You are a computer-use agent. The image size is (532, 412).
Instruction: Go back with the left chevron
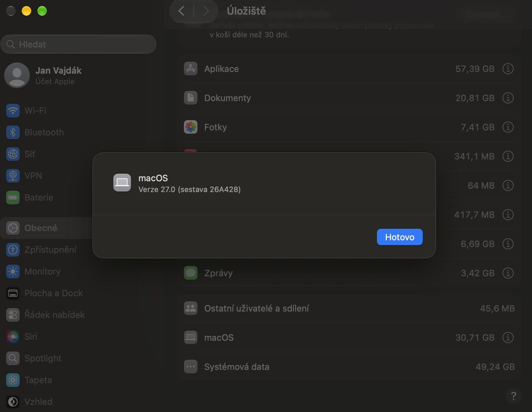[182, 11]
